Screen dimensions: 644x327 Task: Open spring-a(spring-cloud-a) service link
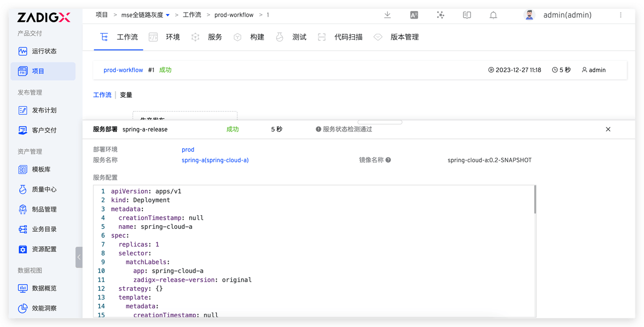pos(215,160)
